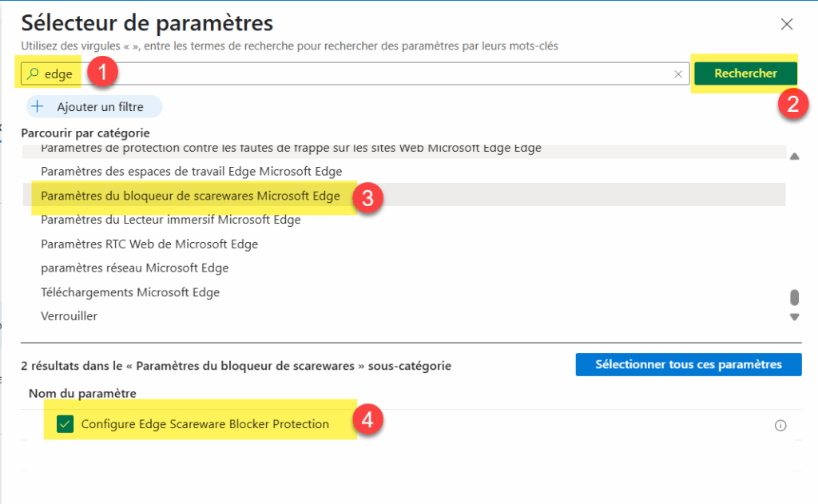The image size is (818, 504).
Task: Toggle Configure Edge Scareware Blocker Protection checkbox
Action: tap(66, 424)
